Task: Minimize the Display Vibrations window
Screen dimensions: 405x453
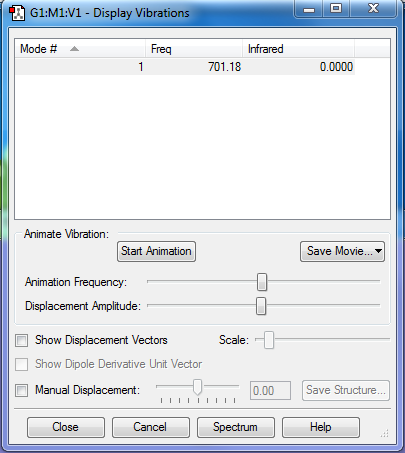Action: coord(309,9)
